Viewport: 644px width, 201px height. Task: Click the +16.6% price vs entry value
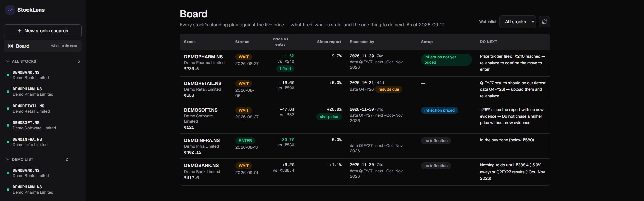pos(287,83)
